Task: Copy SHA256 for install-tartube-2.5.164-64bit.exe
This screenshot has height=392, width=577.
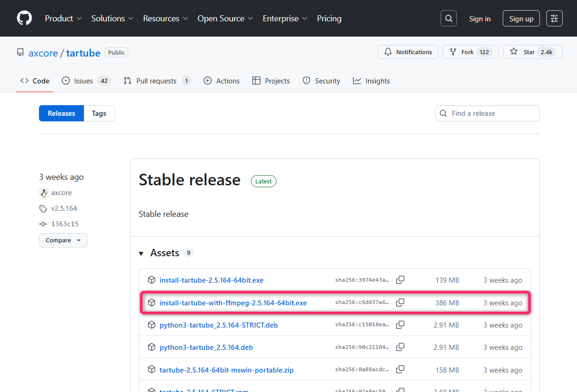Action: [x=400, y=280]
